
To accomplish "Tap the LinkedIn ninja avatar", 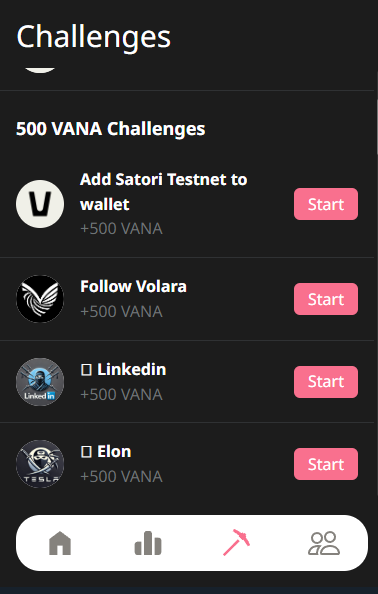I will (40, 382).
